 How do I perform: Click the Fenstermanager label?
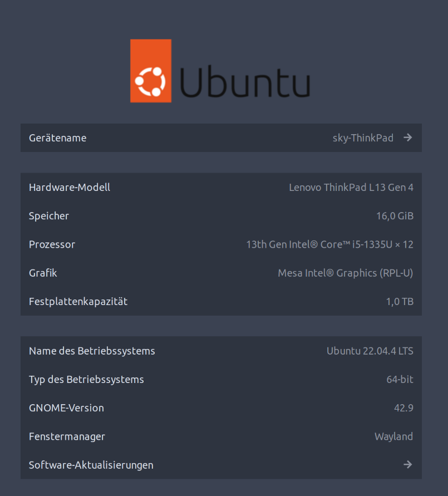click(67, 436)
